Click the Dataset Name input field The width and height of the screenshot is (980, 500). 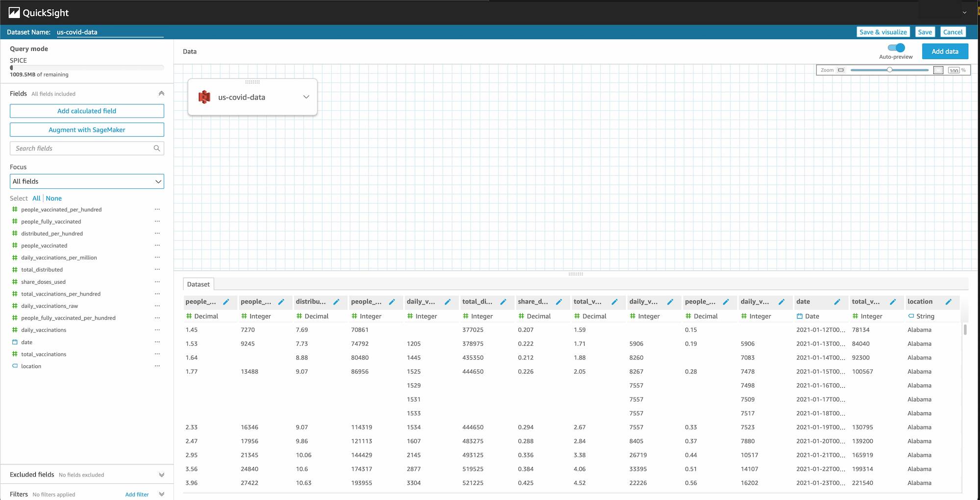click(110, 32)
